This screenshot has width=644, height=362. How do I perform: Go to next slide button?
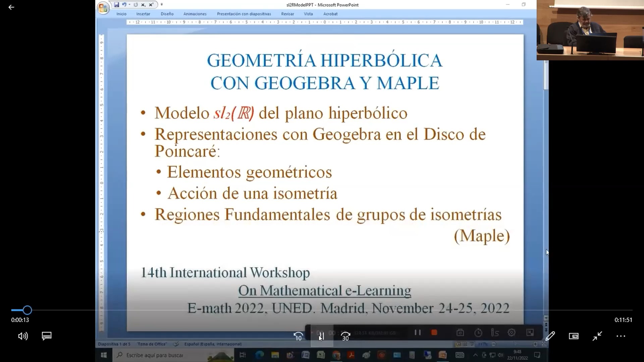546,330
